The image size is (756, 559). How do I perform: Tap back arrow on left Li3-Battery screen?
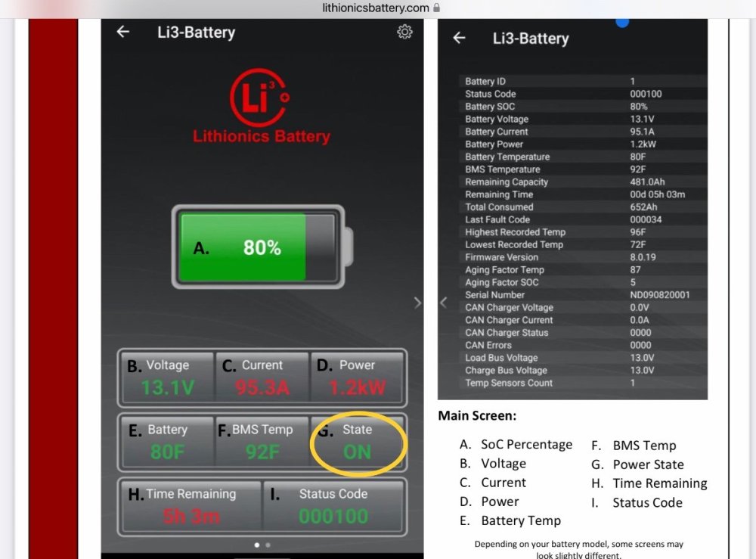pyautogui.click(x=122, y=32)
